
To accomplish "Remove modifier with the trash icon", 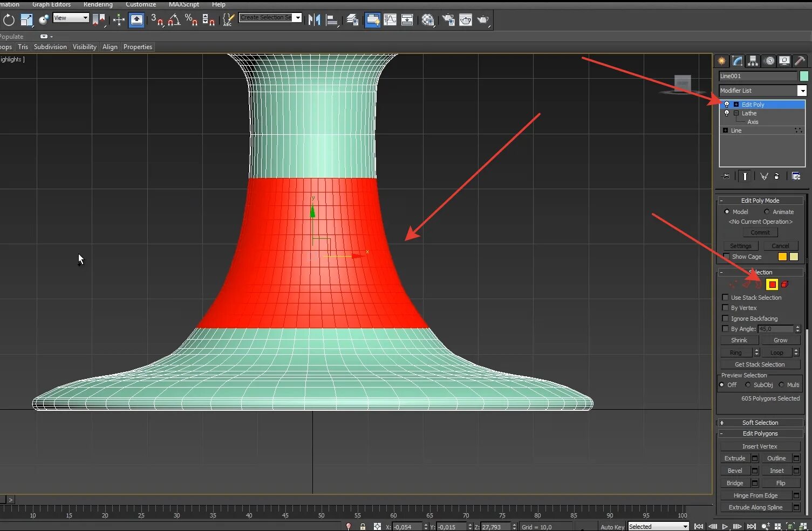I will tap(776, 176).
